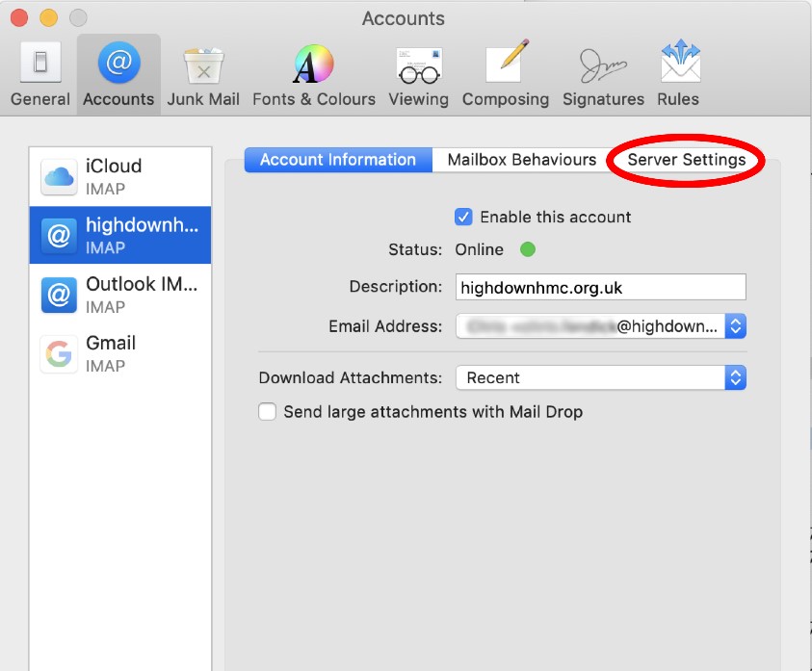812x671 pixels.
Task: Switch to the Account Information tab
Action: tap(338, 160)
